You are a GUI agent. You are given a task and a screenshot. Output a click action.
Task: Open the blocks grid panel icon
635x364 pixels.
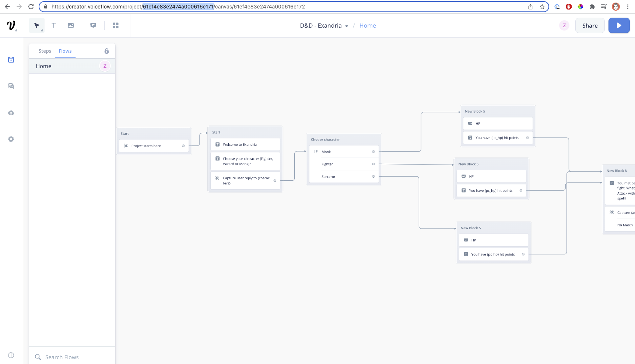[116, 25]
